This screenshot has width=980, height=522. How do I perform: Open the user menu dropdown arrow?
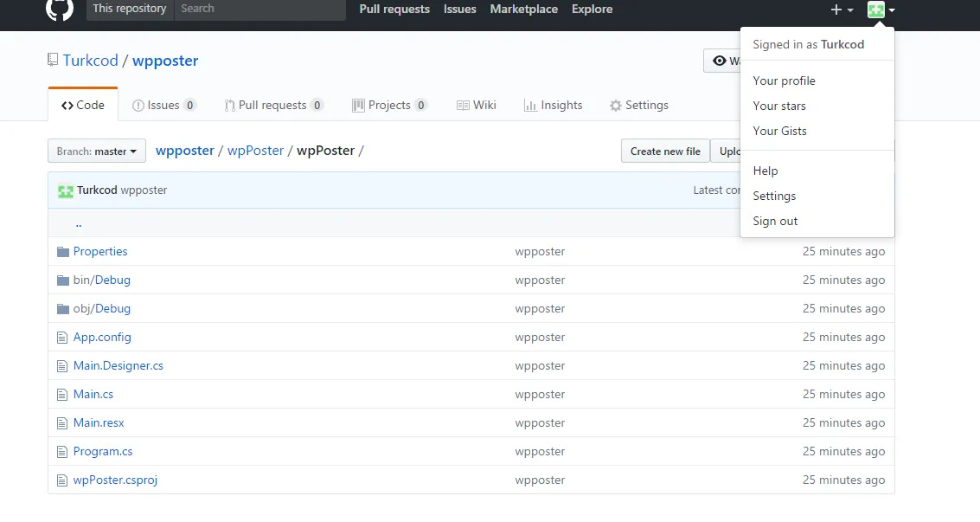892,10
